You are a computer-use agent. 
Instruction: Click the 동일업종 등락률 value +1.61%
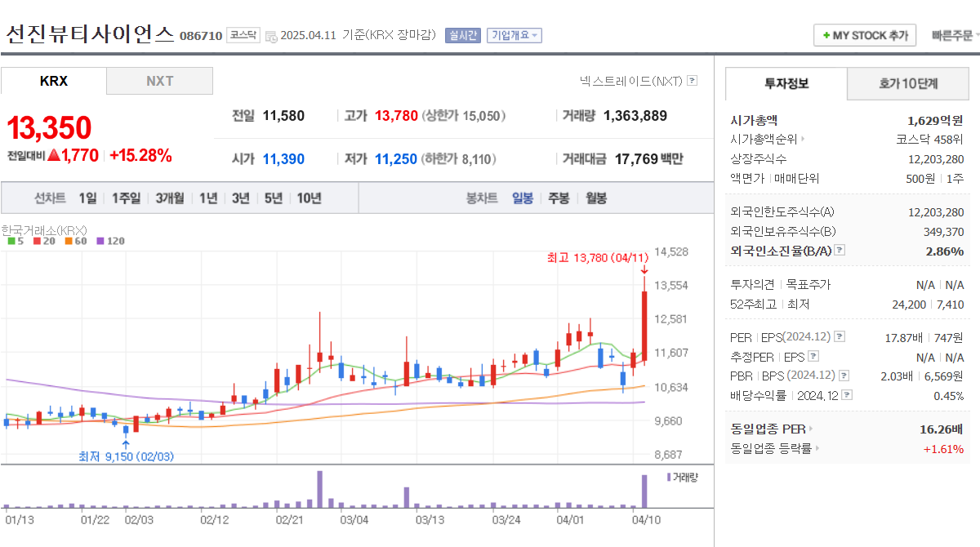point(943,448)
